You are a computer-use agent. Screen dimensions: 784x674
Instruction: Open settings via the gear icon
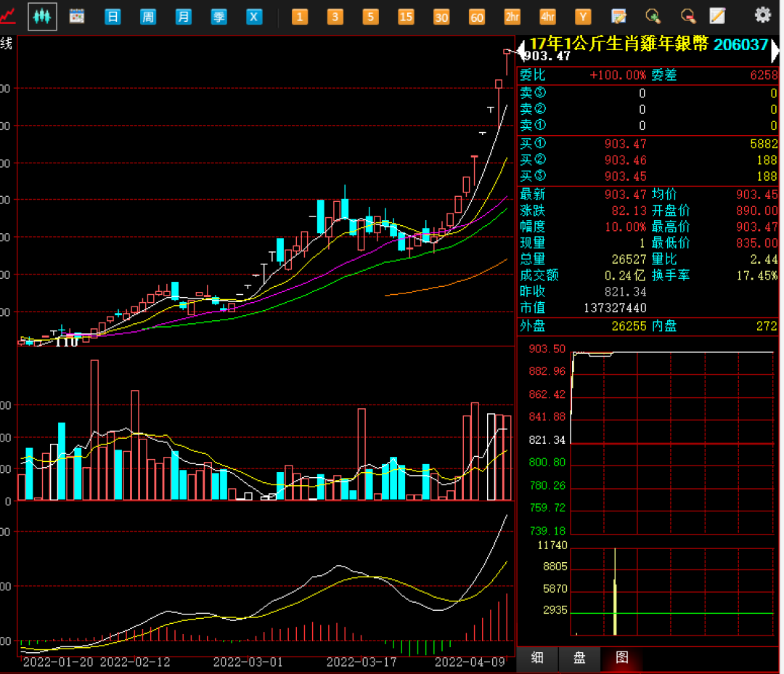[x=762, y=15]
